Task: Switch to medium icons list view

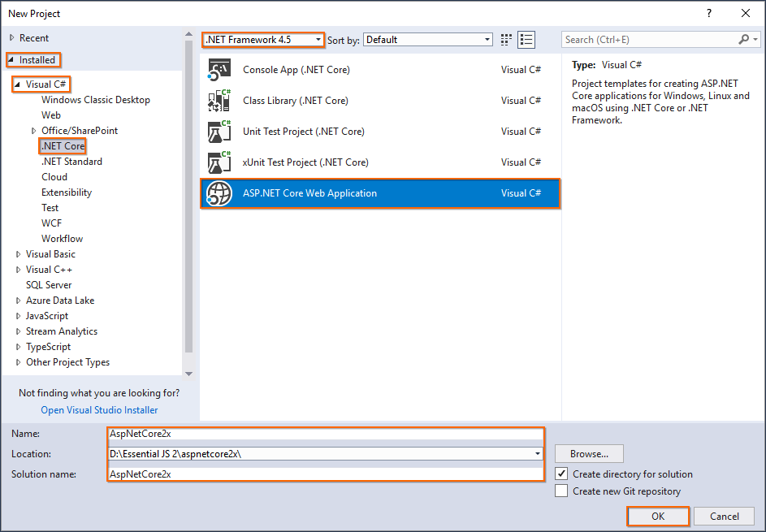Action: (x=526, y=40)
